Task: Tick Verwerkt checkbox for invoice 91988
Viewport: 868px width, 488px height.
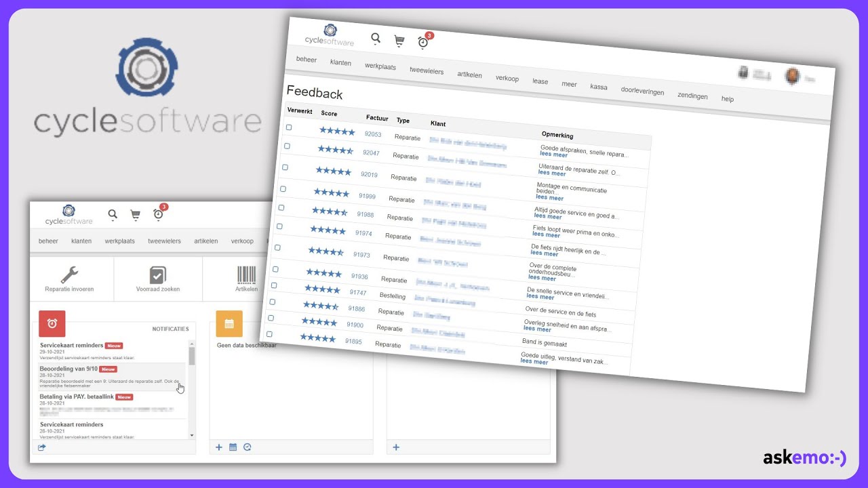Action: [x=281, y=207]
